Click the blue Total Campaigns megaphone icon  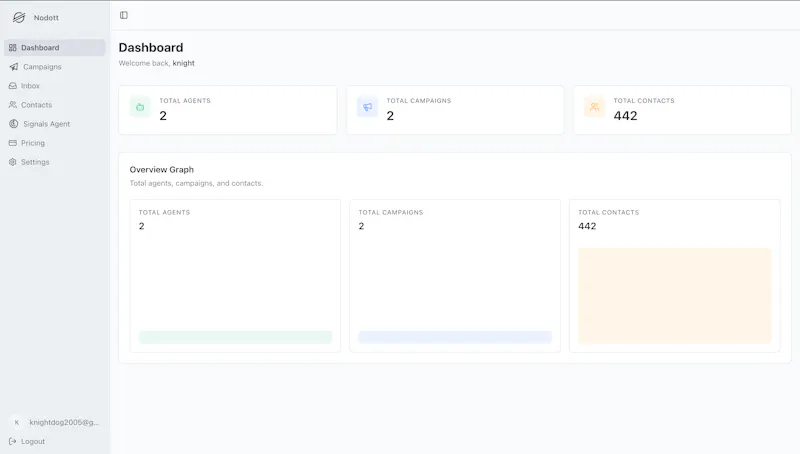tap(367, 107)
